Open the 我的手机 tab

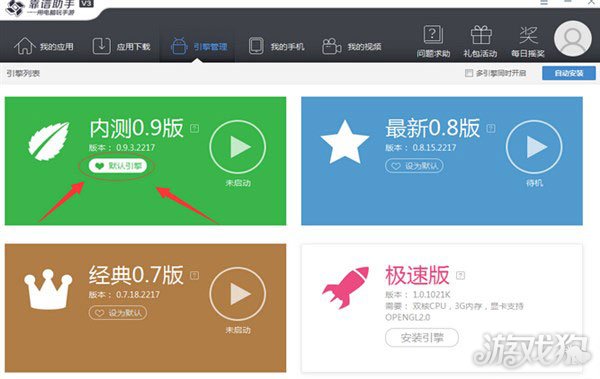pos(277,46)
